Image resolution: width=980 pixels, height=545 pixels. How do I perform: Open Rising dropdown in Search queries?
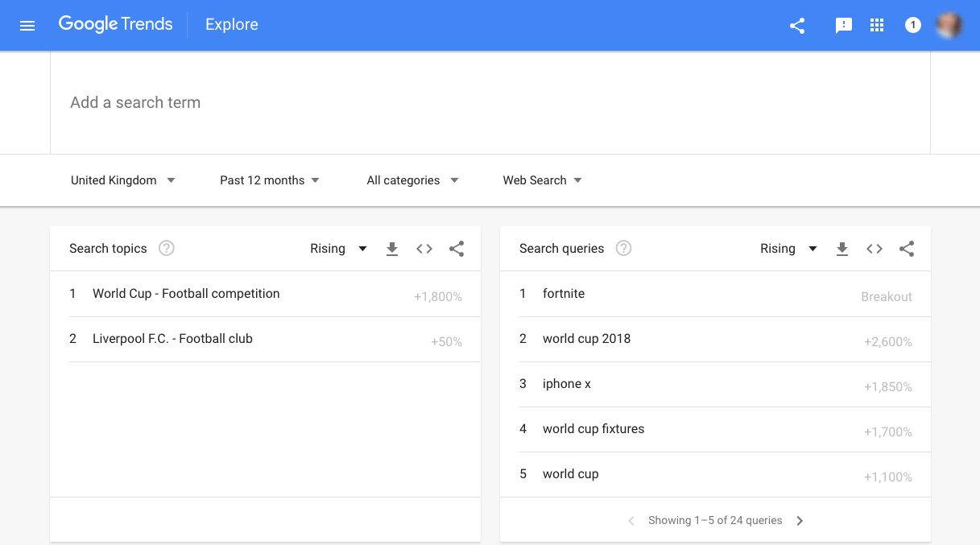pos(788,249)
